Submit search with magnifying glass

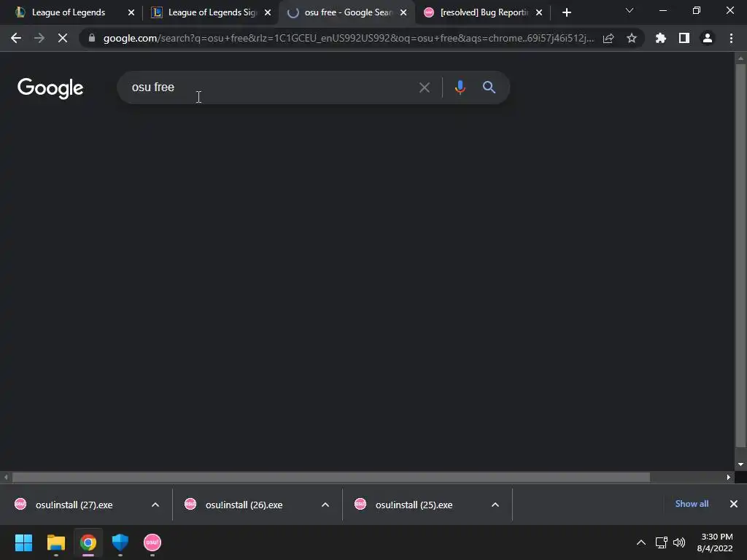(x=489, y=87)
